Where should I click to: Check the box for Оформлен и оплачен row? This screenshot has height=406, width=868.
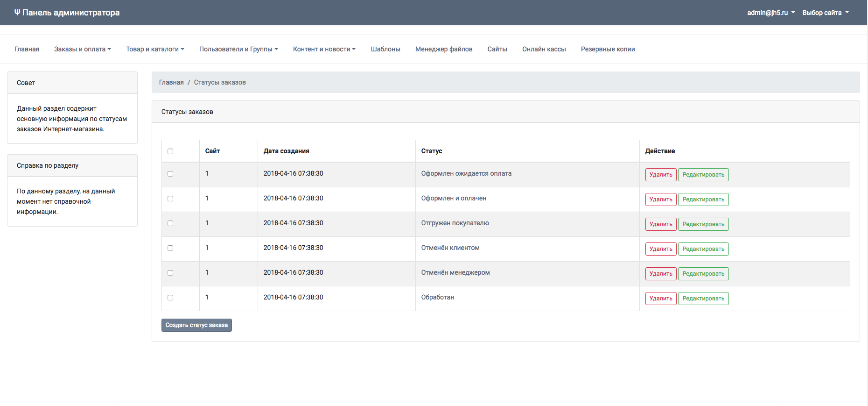(170, 199)
